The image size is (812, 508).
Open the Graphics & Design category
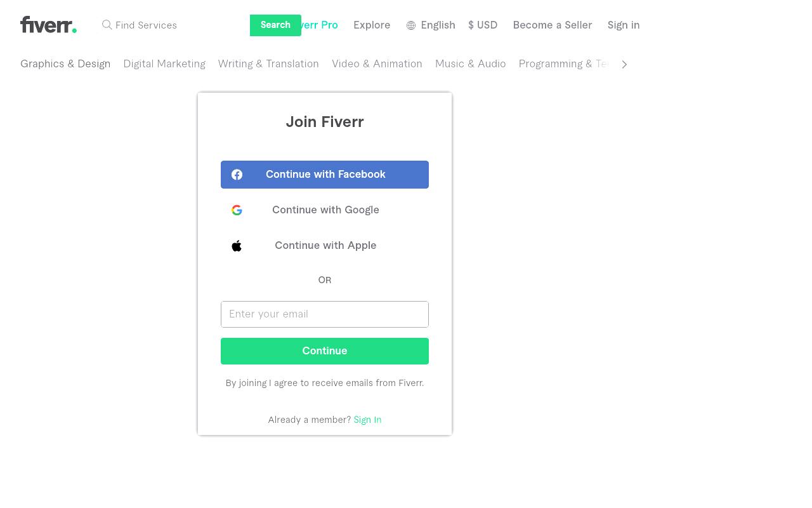(x=65, y=64)
